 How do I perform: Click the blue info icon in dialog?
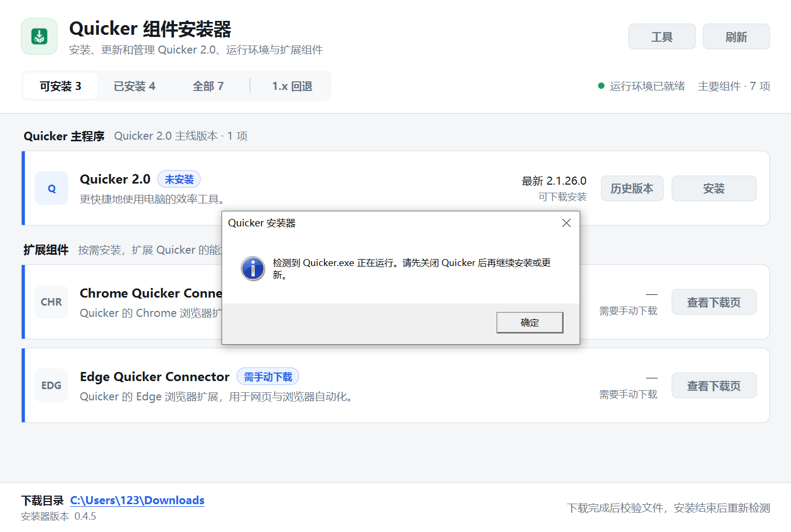click(x=253, y=268)
